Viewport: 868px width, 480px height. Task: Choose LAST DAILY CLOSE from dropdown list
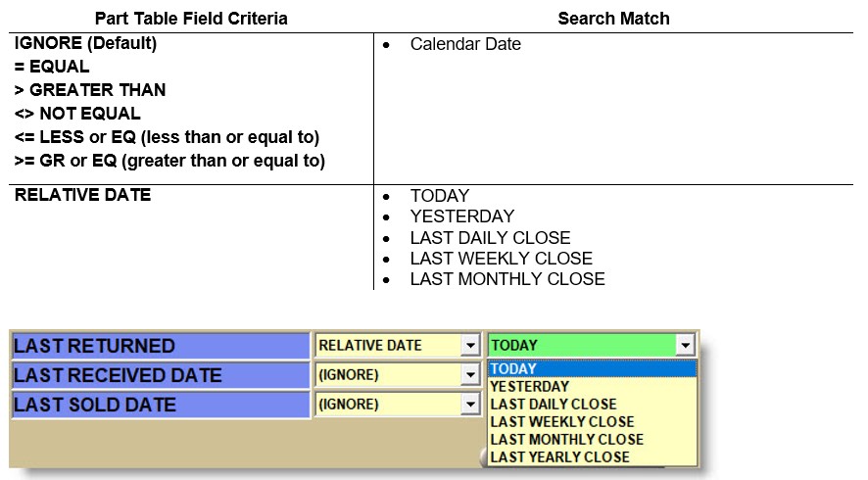click(553, 404)
